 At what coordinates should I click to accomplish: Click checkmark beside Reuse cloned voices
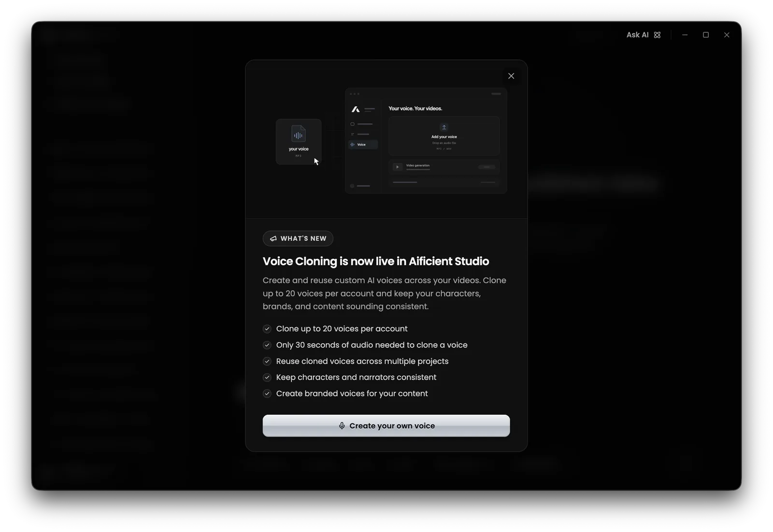[x=267, y=361]
